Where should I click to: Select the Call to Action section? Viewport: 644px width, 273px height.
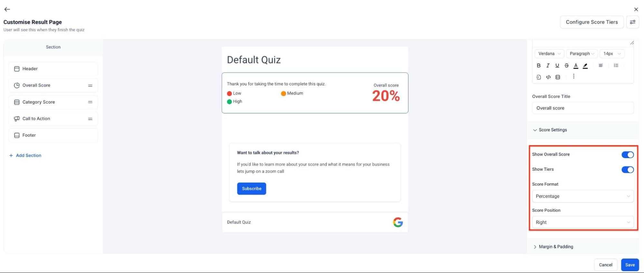coord(36,119)
